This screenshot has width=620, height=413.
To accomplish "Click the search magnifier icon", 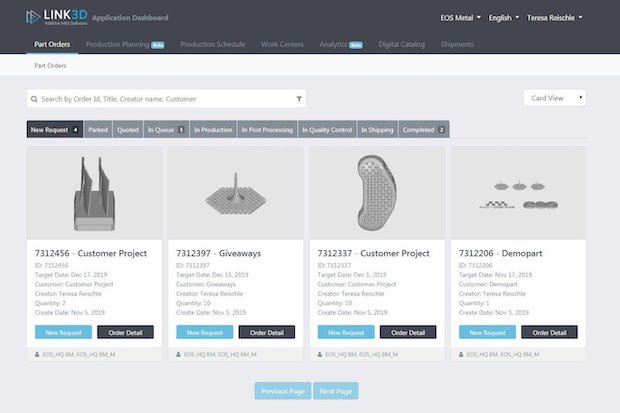I will [34, 99].
